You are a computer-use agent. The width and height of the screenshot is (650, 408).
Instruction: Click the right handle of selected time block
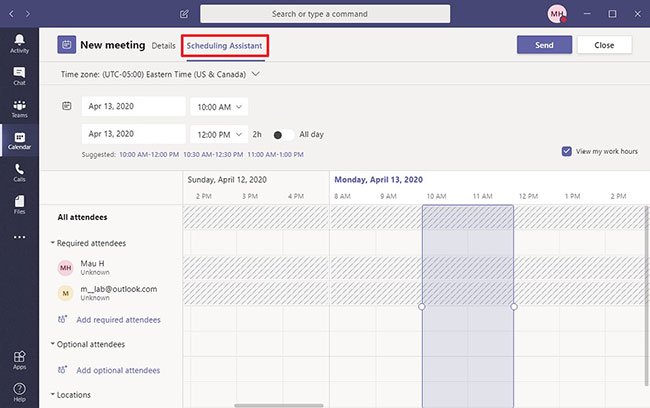tap(514, 306)
